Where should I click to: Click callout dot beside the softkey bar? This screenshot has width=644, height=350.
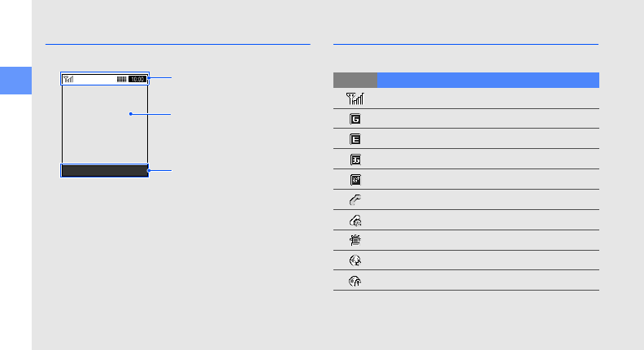148,171
